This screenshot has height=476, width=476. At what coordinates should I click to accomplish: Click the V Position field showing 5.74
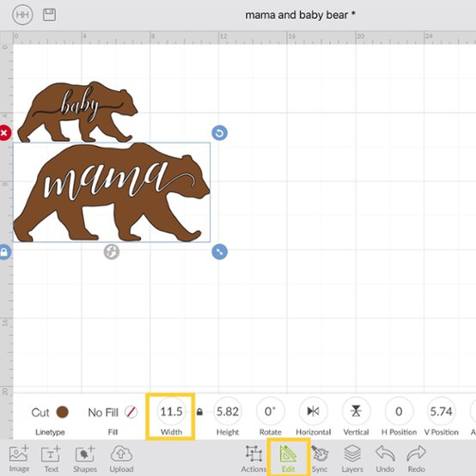pos(441,412)
